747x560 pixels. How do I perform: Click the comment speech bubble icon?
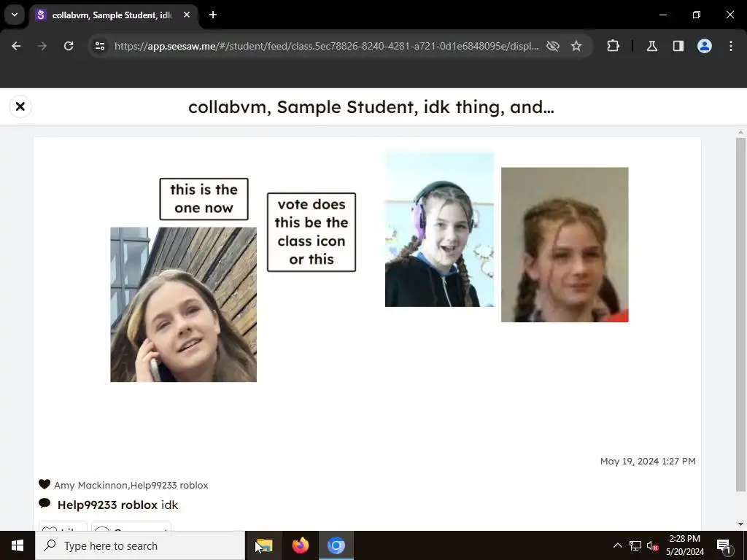point(44,503)
